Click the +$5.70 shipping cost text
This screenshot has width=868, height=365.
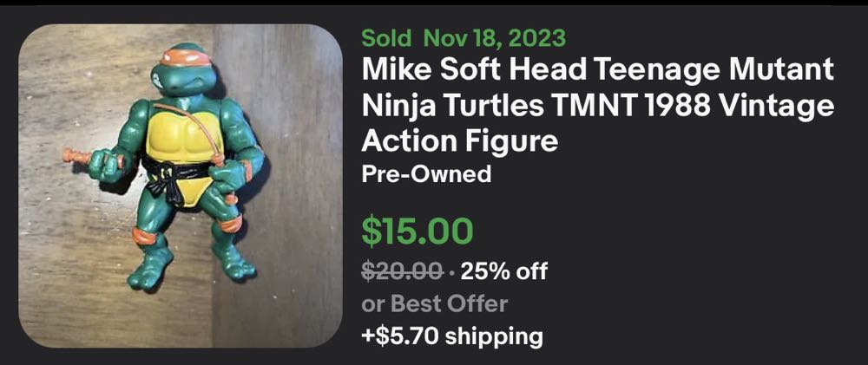coord(451,336)
